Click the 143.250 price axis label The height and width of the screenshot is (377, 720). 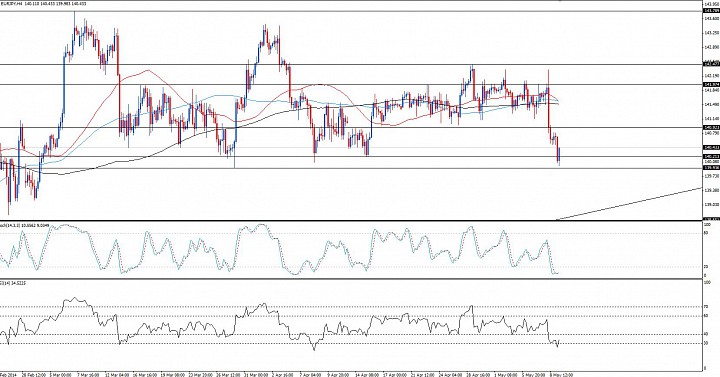click(x=711, y=33)
